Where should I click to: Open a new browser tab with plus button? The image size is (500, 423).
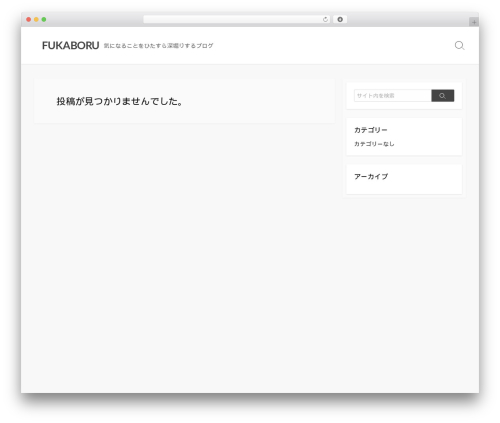(474, 22)
